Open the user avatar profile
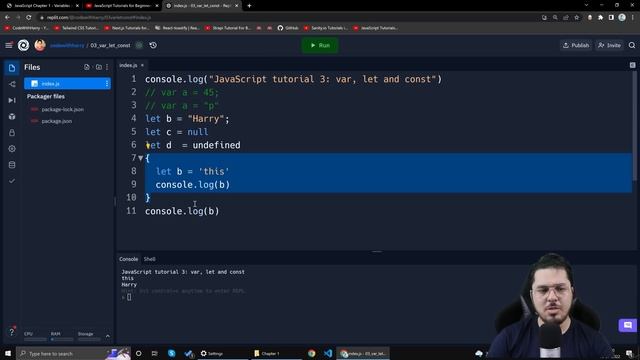Viewport: 640px width, 360px height. pyautogui.click(x=40, y=45)
